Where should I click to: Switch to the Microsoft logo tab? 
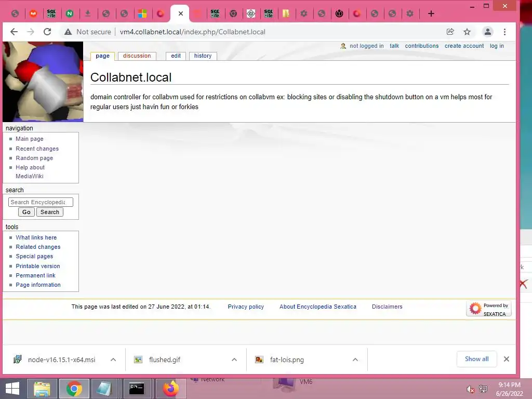click(142, 14)
